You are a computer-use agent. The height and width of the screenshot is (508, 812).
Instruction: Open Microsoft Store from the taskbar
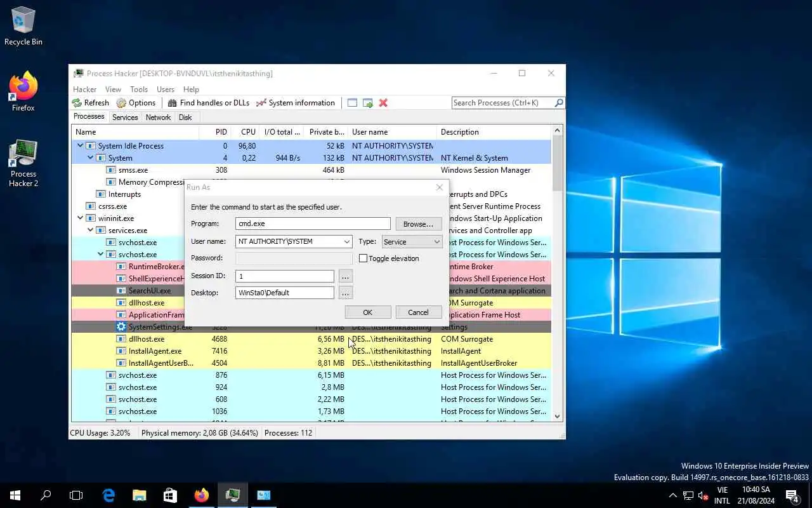click(x=170, y=495)
